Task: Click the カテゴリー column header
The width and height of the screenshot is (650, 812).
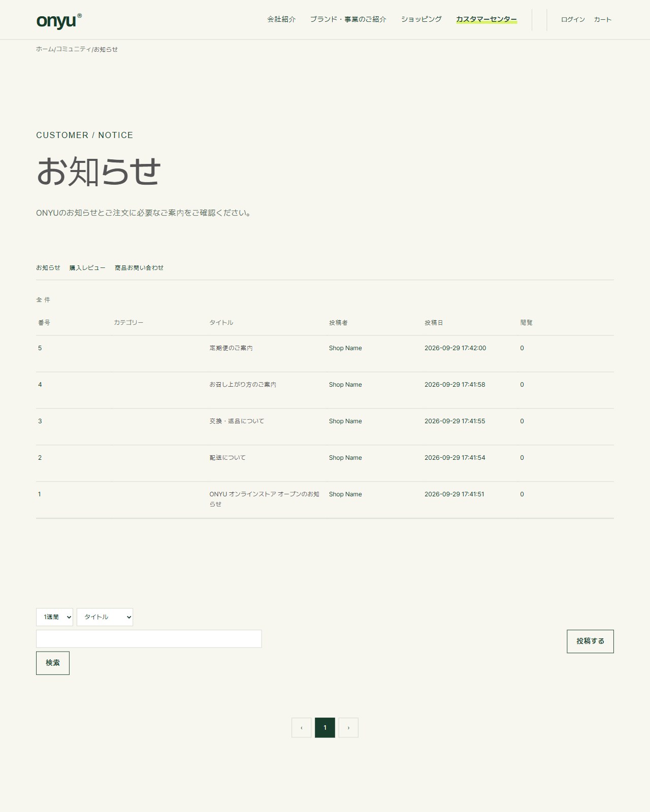Action: tap(128, 323)
